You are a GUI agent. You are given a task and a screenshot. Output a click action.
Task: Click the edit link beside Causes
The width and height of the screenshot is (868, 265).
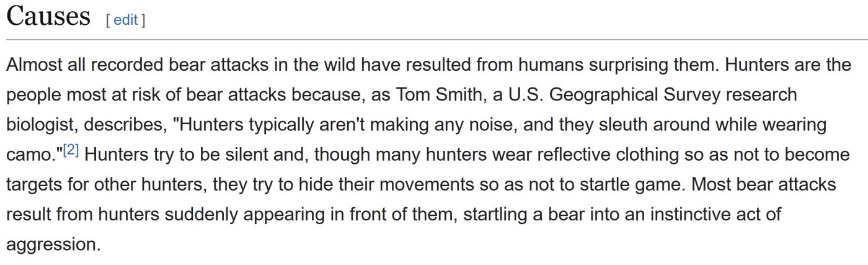[x=125, y=20]
